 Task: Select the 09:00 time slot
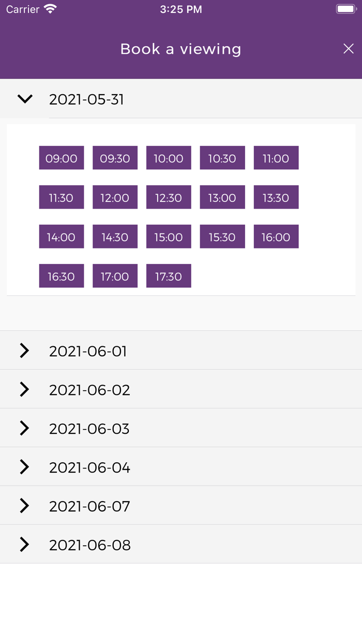pyautogui.click(x=62, y=158)
